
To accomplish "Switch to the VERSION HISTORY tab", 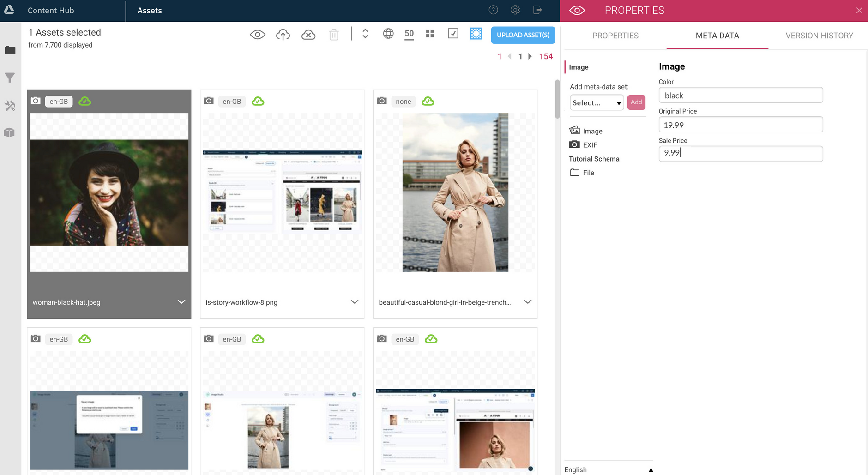I will (819, 36).
